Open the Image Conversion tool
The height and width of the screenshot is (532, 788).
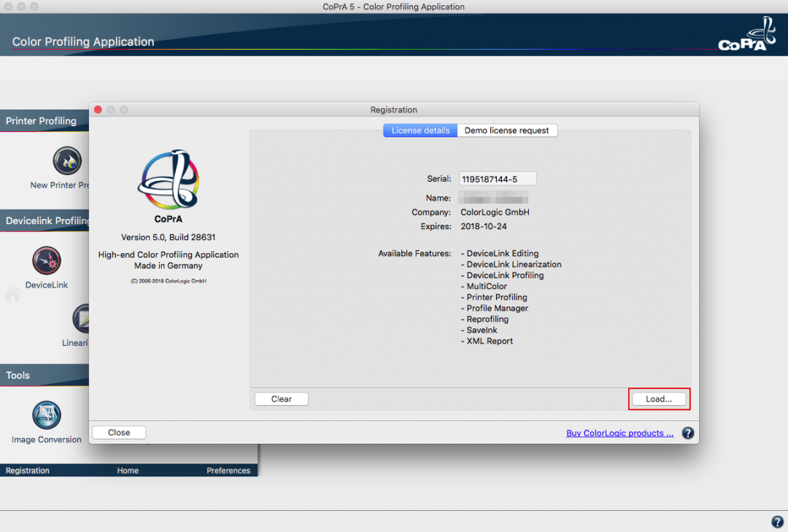coord(46,414)
